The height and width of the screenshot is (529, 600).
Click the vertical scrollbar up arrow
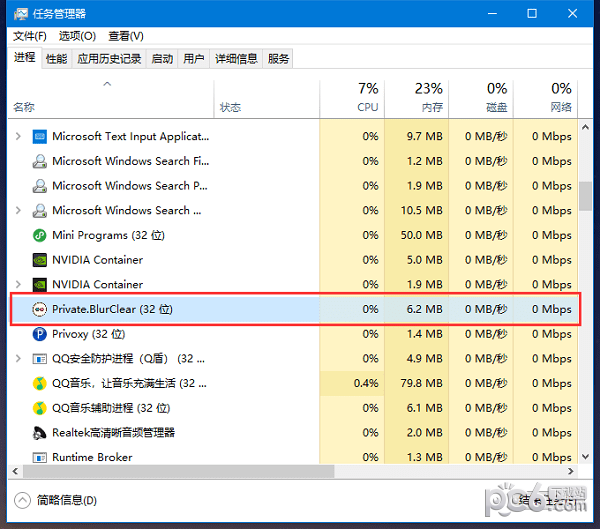click(x=585, y=127)
